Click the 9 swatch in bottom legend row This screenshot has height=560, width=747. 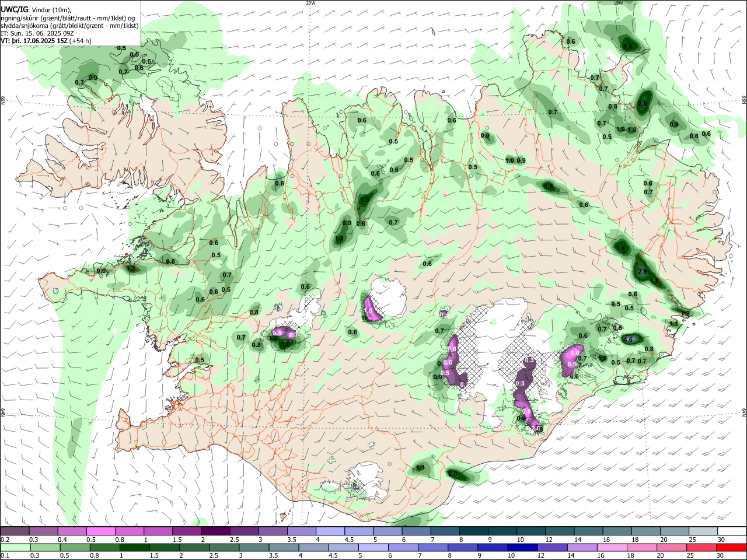point(492,547)
